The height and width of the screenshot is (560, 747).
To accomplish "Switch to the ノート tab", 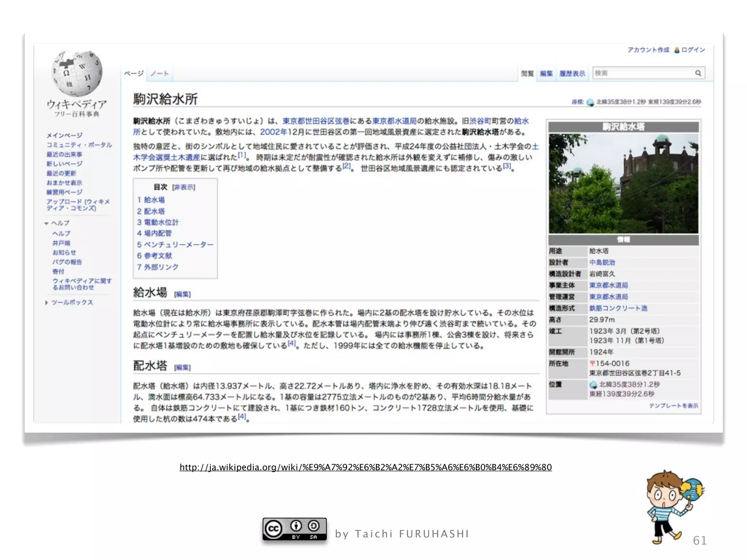I will (x=160, y=74).
